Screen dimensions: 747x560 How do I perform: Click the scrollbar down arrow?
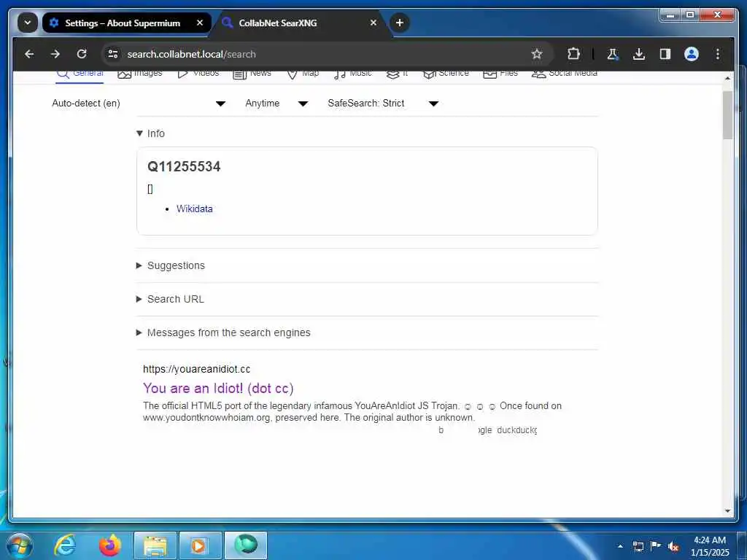click(727, 511)
